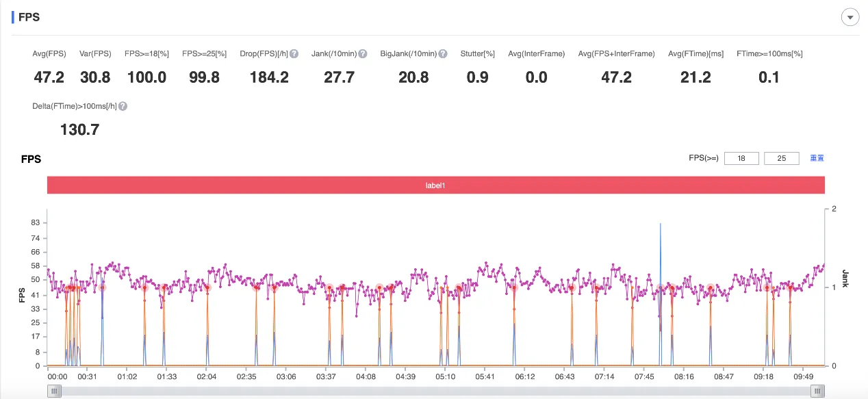Click the 58 tick on the FPS axis

tap(36, 266)
